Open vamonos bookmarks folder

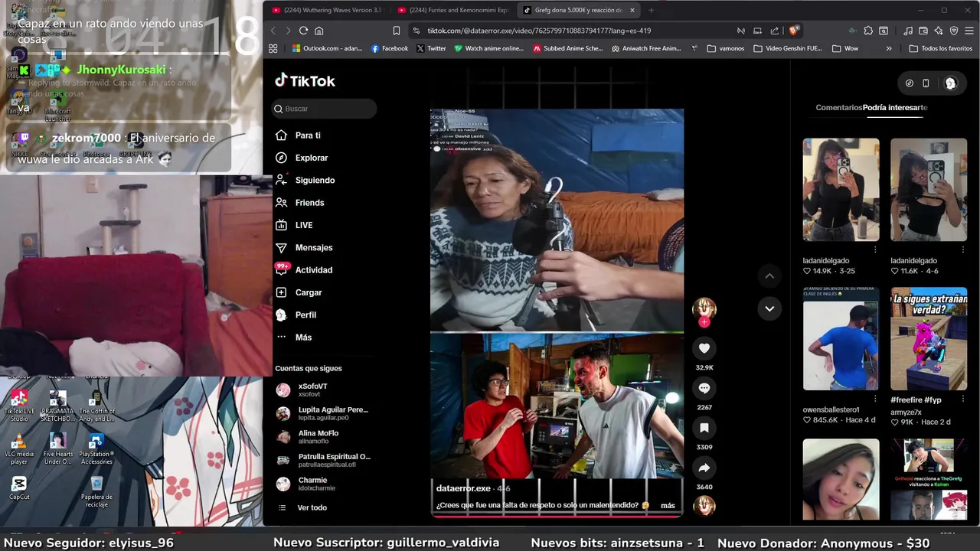coord(726,48)
